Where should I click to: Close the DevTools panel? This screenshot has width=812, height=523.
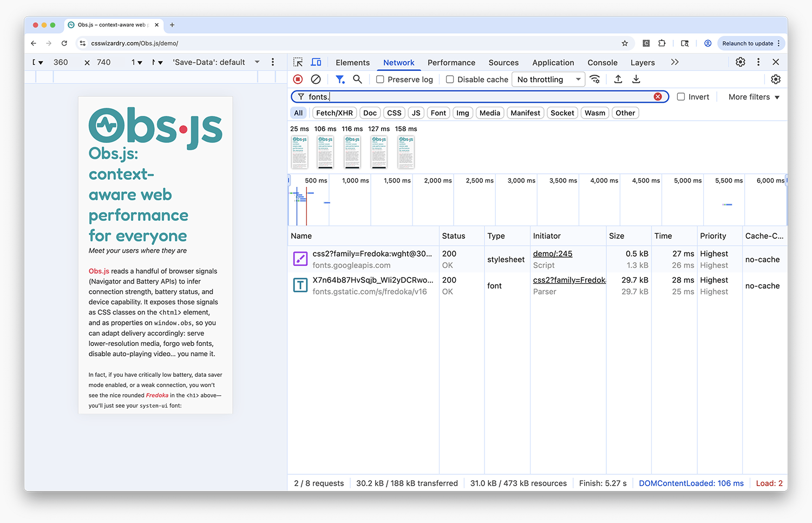coord(776,62)
